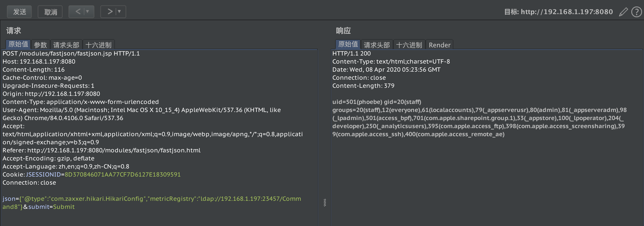Switch to the response 十六进制 tab
This screenshot has width=644, height=226.
click(409, 45)
